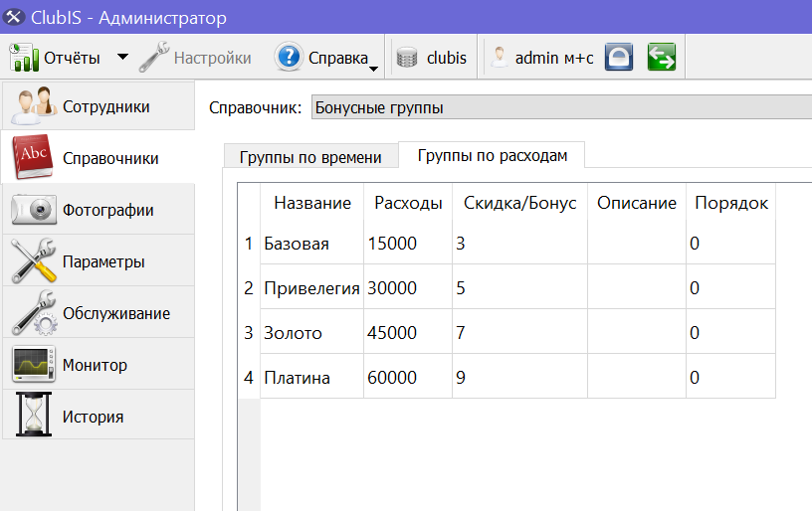This screenshot has width=812, height=511.
Task: Open the Фотографии camera section
Action: (x=99, y=210)
